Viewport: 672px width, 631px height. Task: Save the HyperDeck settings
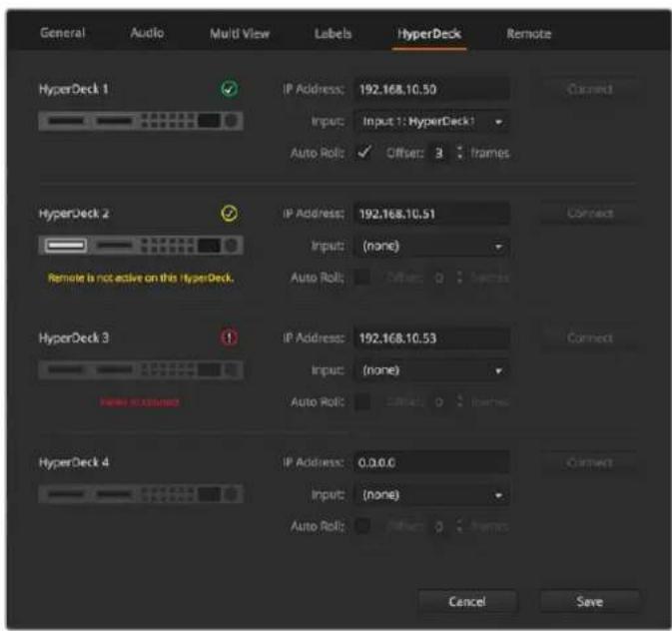(590, 601)
